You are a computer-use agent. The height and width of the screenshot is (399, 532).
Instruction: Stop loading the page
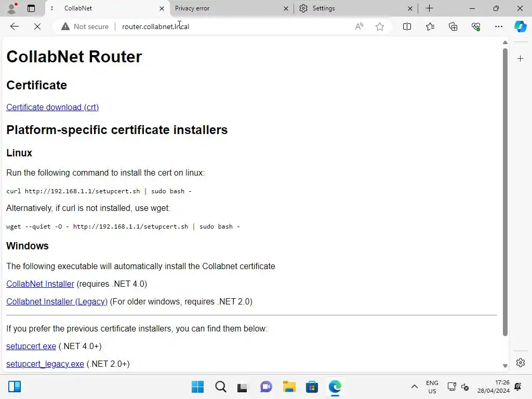click(37, 26)
